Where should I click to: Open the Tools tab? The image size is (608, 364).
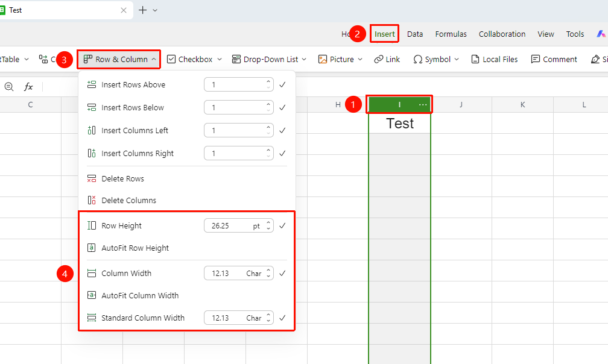coord(575,34)
